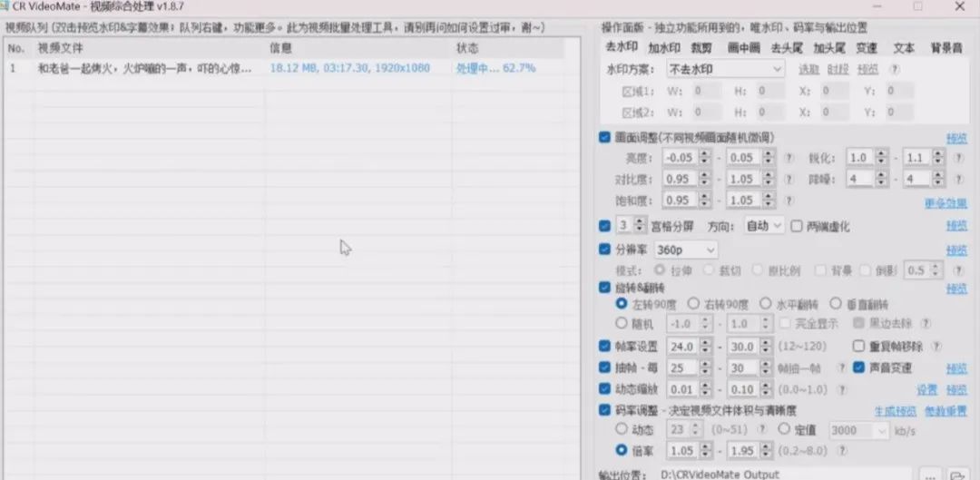The width and height of the screenshot is (980, 480).
Task: Click the 参数重置 link
Action: (x=946, y=411)
